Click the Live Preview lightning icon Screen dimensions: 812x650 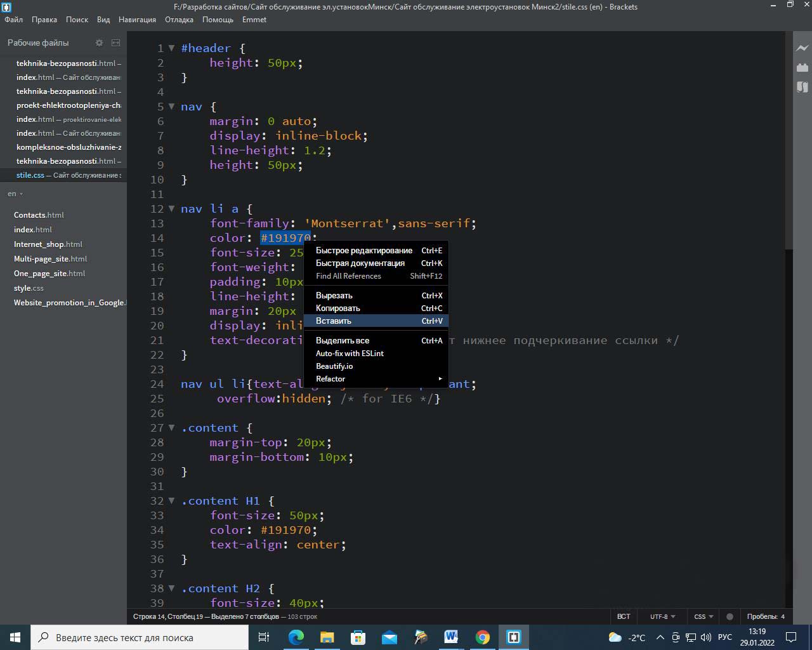pyautogui.click(x=802, y=48)
